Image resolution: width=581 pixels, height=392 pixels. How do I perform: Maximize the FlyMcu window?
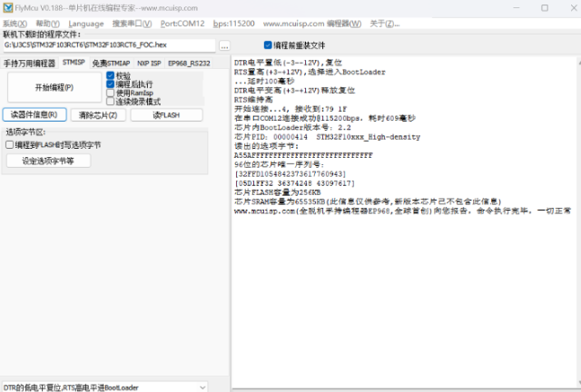pyautogui.click(x=545, y=8)
